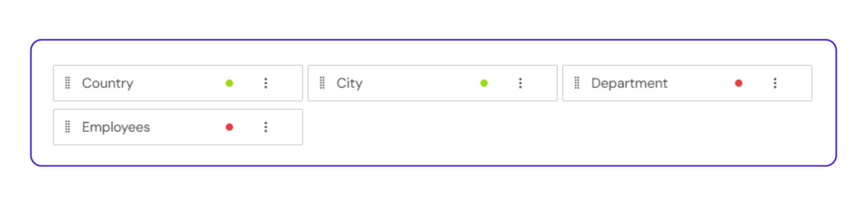Open the Country field three-dot menu

266,83
